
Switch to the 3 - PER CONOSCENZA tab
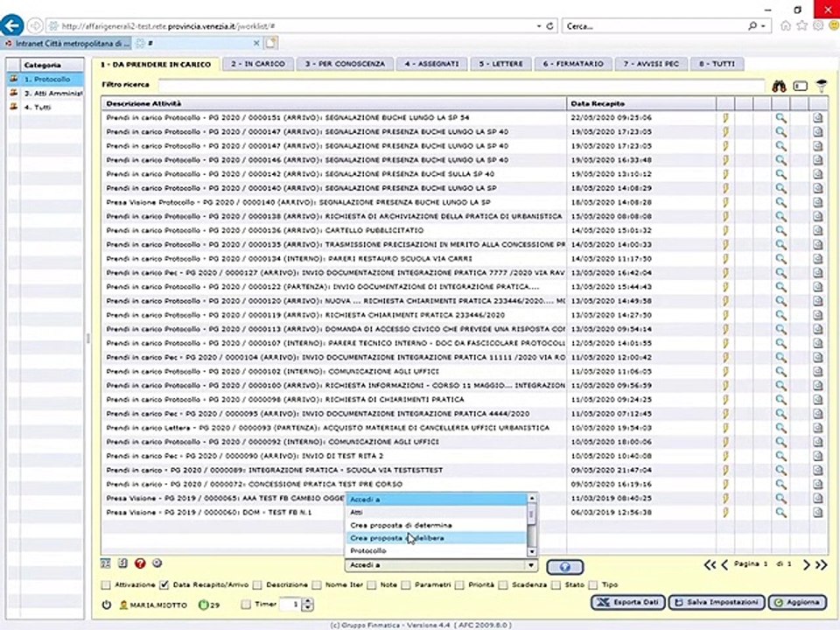click(345, 64)
